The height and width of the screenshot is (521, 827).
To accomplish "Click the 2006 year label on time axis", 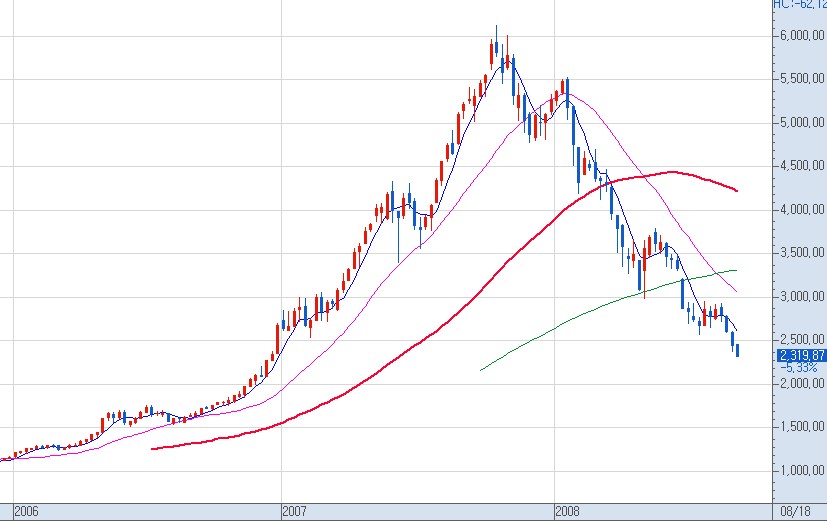I will click(x=27, y=511).
